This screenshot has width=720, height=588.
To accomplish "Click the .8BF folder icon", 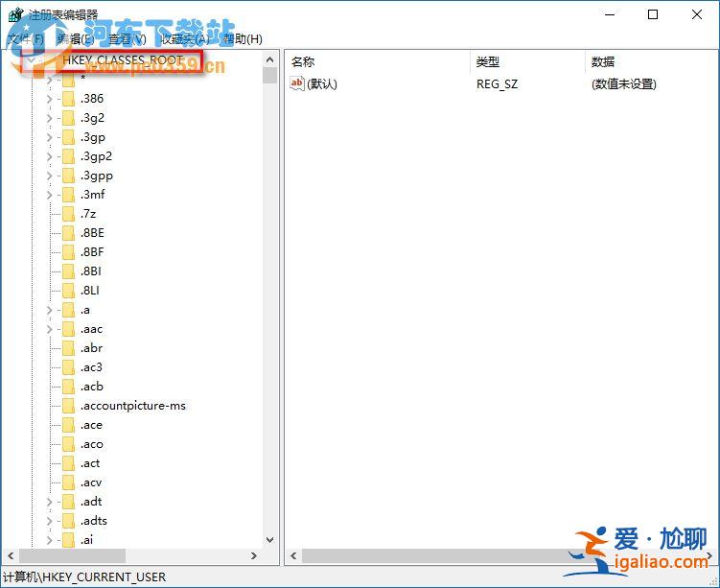I will tap(68, 252).
